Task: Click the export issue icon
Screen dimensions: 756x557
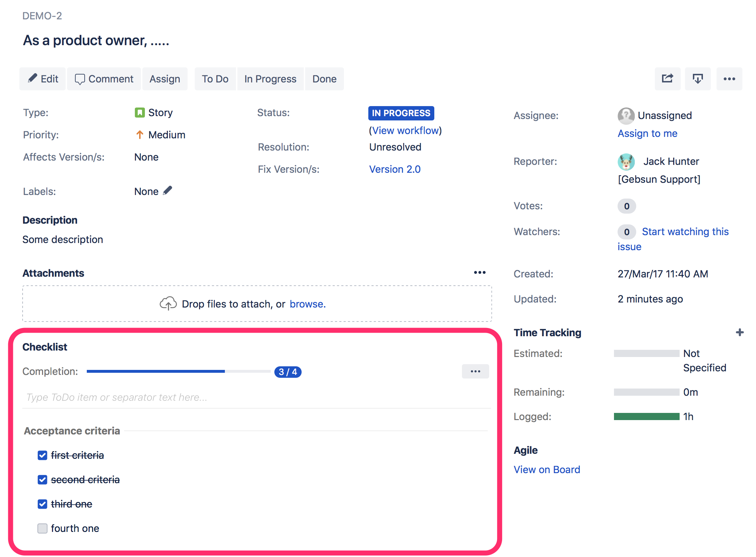Action: point(697,78)
